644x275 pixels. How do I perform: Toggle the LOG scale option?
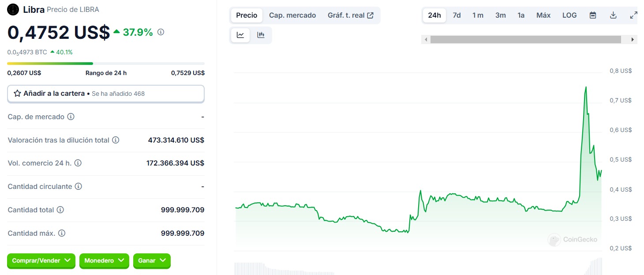coord(569,15)
